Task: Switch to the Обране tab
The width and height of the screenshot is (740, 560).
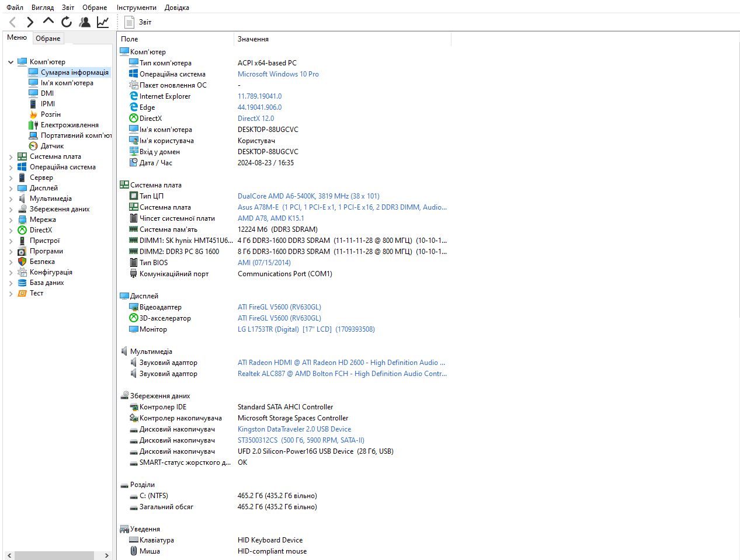Action: (48, 39)
